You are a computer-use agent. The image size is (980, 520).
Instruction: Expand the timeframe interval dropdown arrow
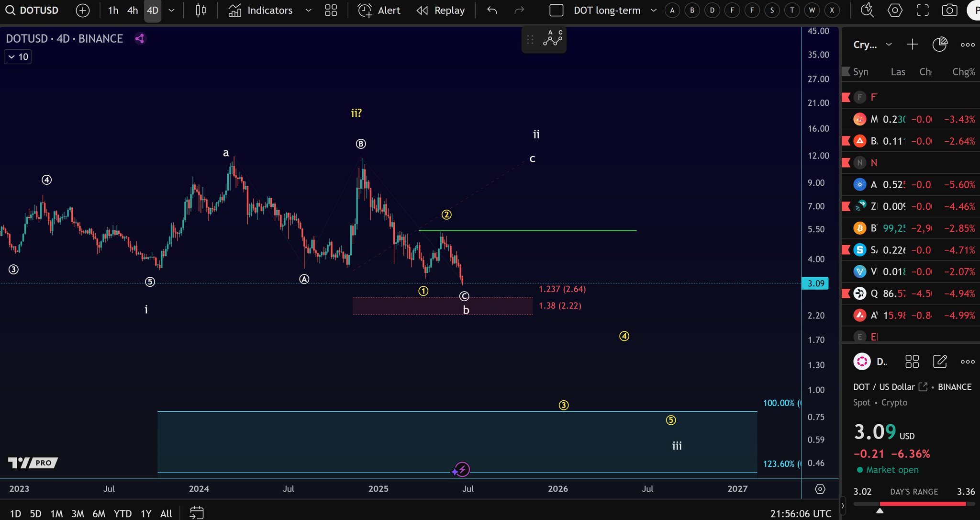click(171, 10)
